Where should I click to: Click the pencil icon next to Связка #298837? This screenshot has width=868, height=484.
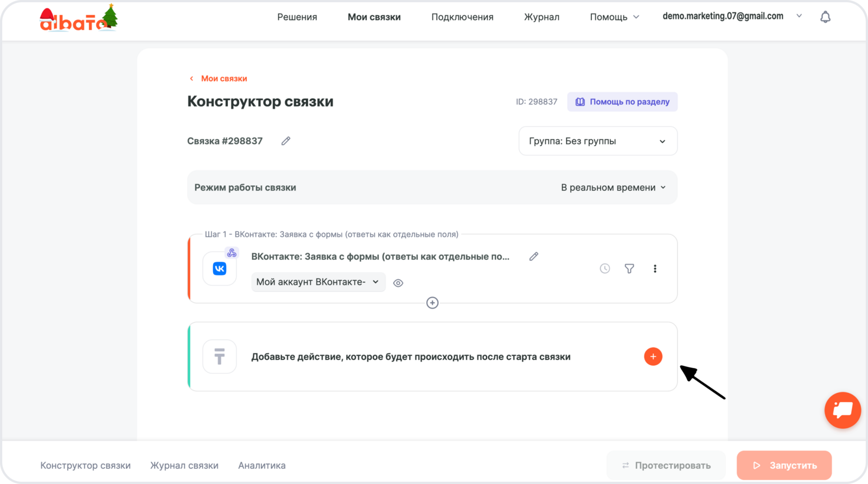coord(286,141)
